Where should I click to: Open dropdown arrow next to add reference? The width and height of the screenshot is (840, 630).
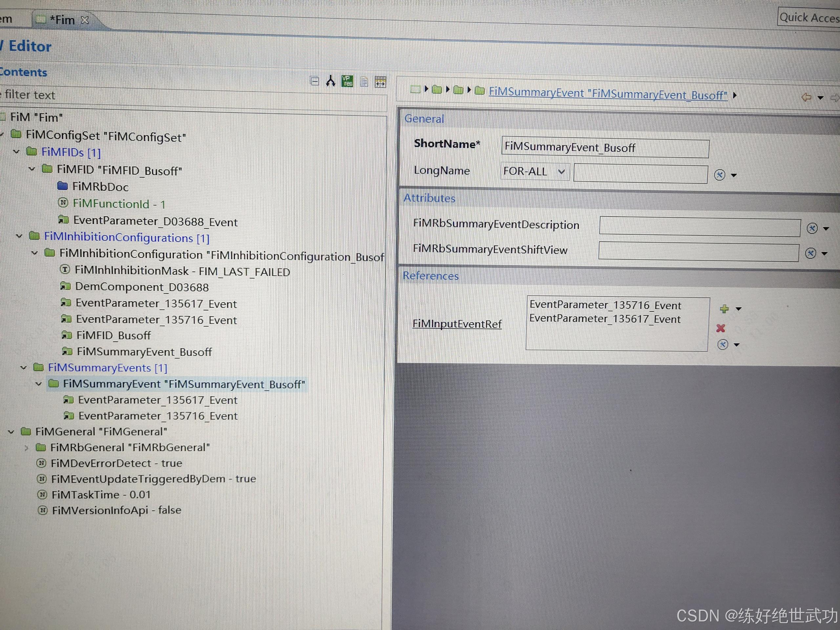739,309
